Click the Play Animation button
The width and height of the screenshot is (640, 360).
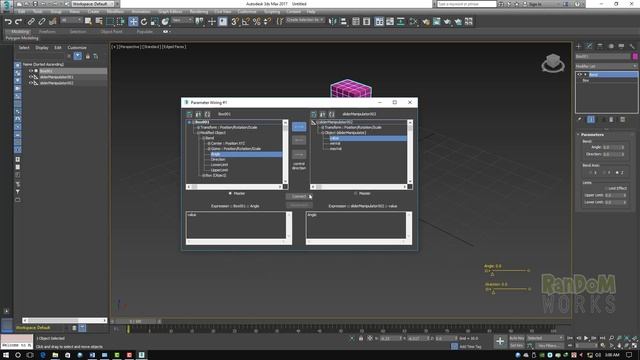(586, 338)
